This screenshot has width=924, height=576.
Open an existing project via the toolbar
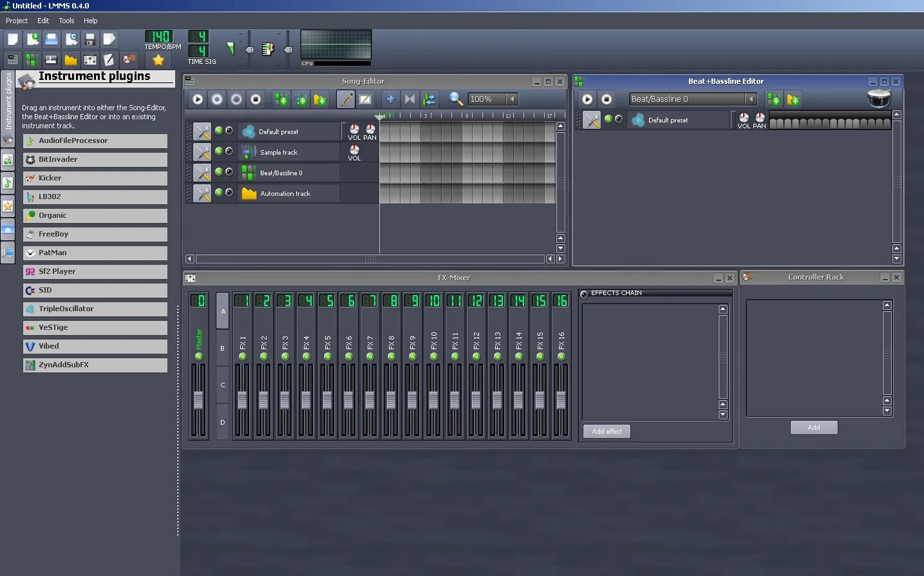(x=52, y=39)
